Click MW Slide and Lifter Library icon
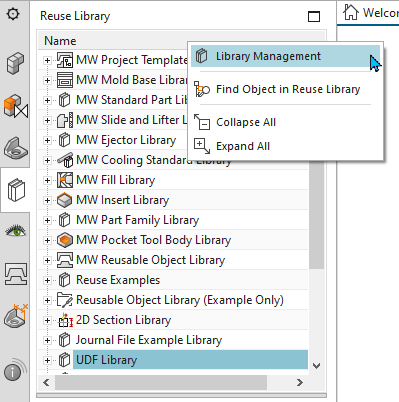This screenshot has width=399, height=402. click(x=65, y=120)
